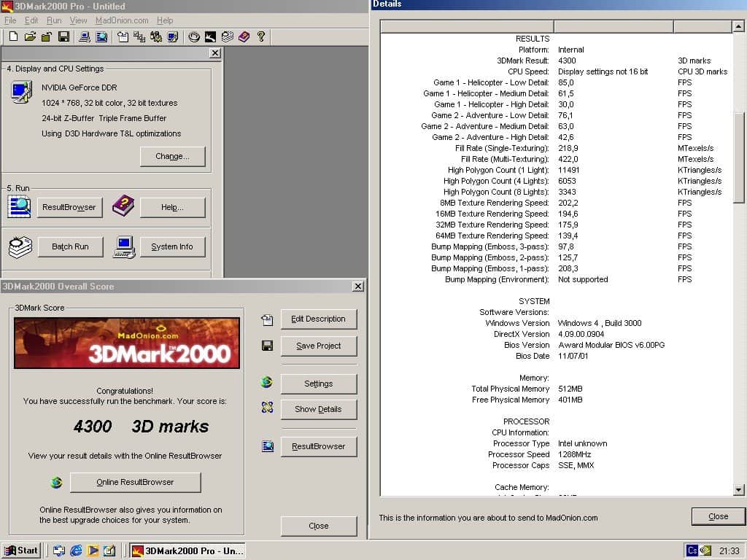This screenshot has width=747, height=560.
Task: Click the 3DMark2000 Pro taskbar button
Action: (187, 551)
